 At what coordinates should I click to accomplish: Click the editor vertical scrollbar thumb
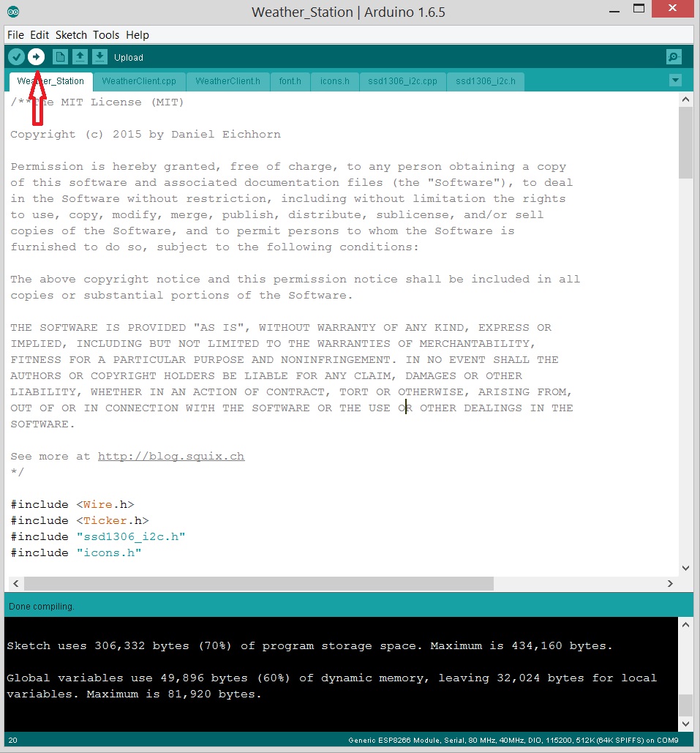coord(685,143)
